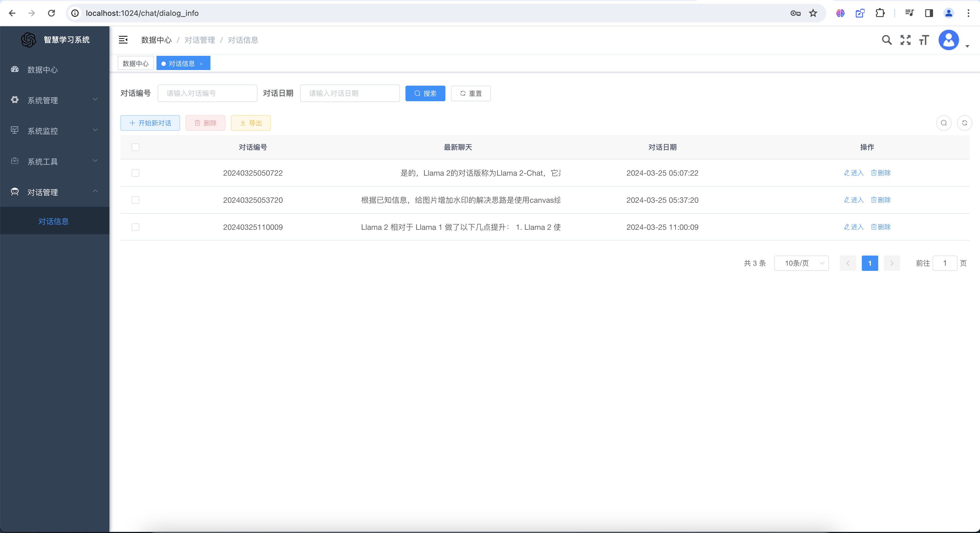
Task: Expand the 系统管理 sidebar menu
Action: coord(55,100)
